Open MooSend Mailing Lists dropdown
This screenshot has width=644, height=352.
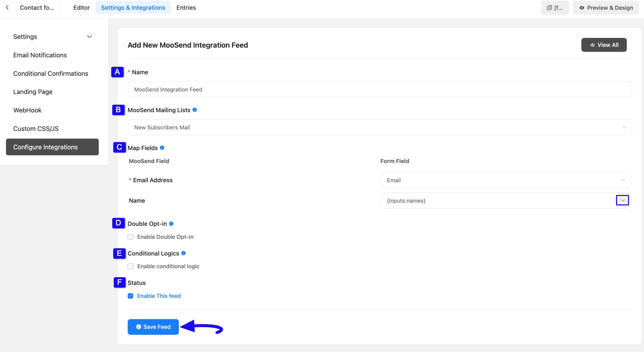click(x=380, y=127)
